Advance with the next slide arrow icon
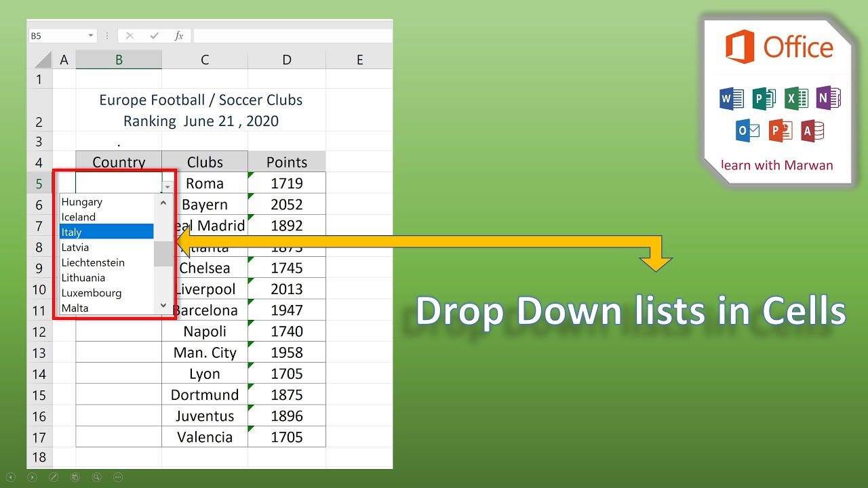 click(32, 477)
